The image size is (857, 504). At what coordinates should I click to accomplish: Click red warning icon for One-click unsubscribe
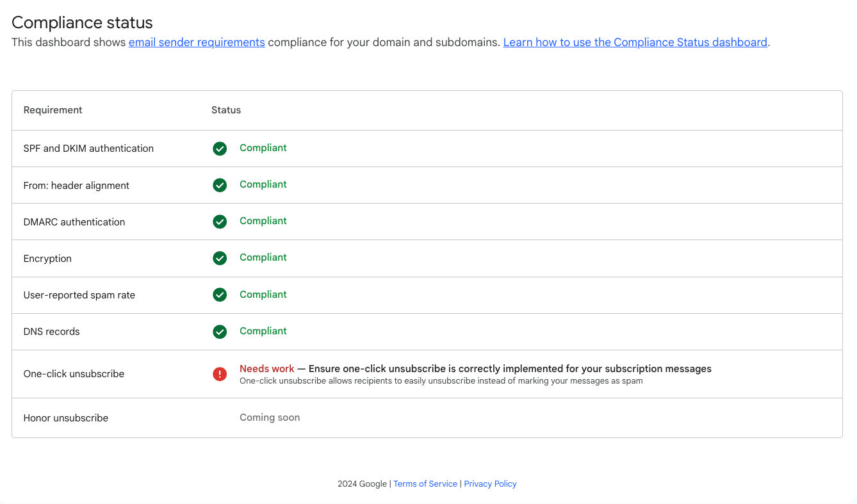220,374
